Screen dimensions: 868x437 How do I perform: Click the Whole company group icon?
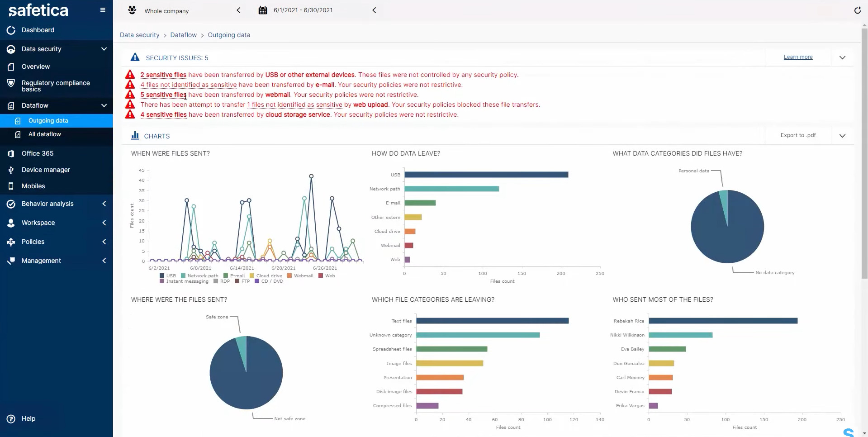[x=132, y=10]
